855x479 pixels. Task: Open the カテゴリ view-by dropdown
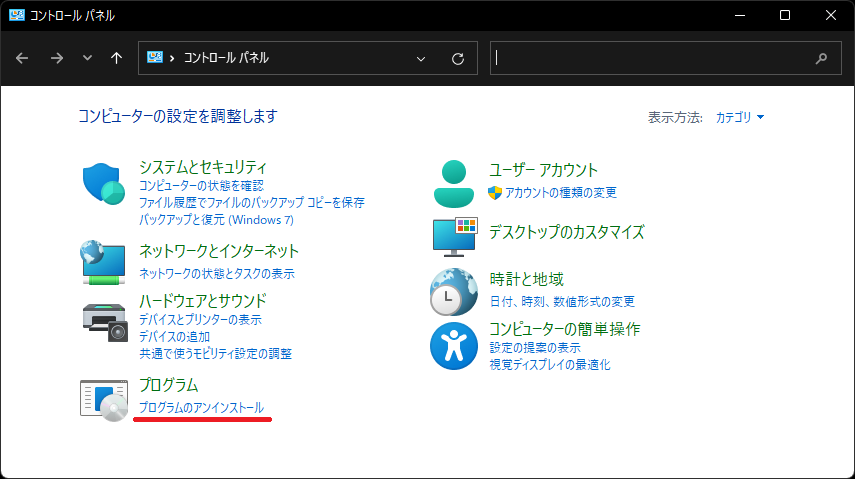tap(739, 117)
